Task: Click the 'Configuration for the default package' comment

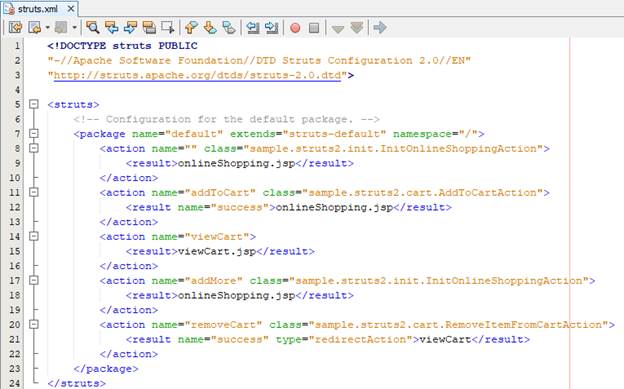Action: pyautogui.click(x=226, y=119)
